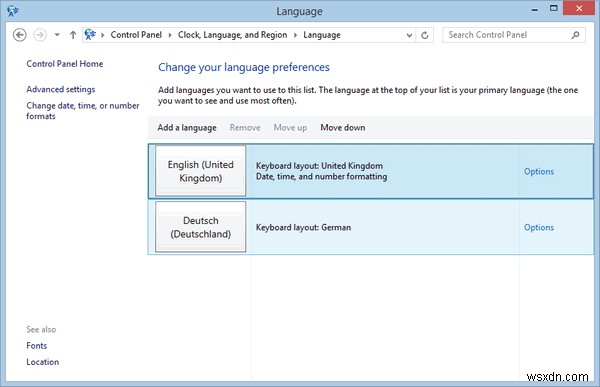Open the address bar history dropdown
The image size is (600, 387).
409,35
